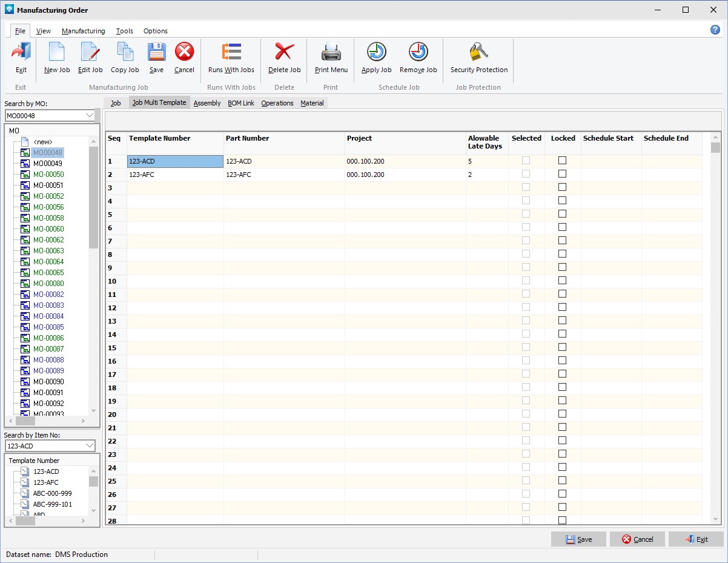Open the View menu
The width and height of the screenshot is (728, 563).
point(44,31)
